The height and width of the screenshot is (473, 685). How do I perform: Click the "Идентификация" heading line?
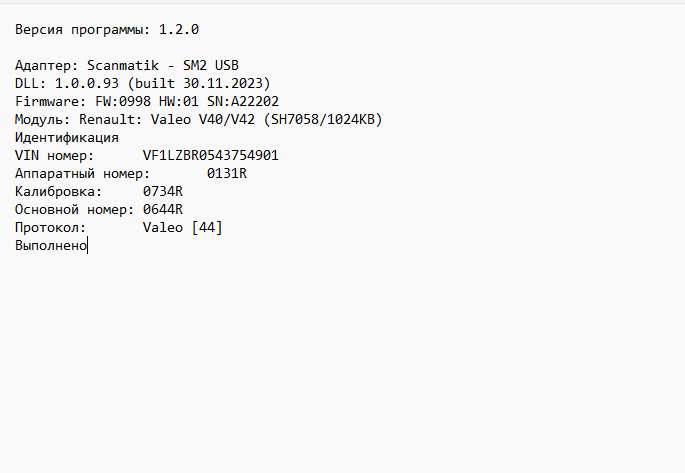point(67,138)
